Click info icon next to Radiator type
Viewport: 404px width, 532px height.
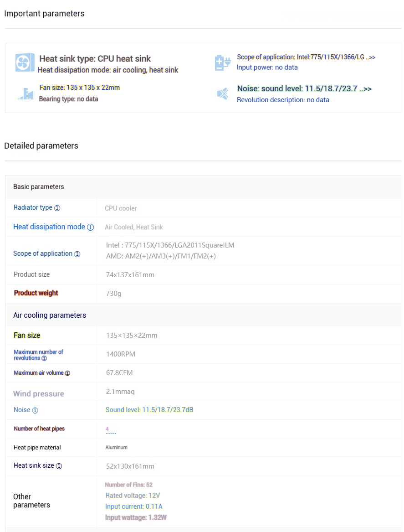click(57, 208)
